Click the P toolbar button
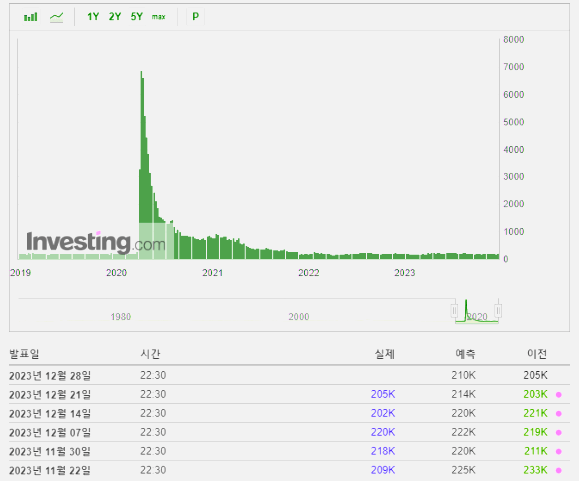This screenshot has height=481, width=579. 196,16
